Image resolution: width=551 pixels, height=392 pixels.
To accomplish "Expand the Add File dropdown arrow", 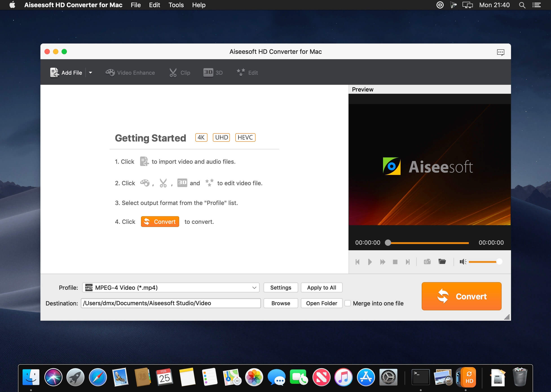I will coord(90,72).
